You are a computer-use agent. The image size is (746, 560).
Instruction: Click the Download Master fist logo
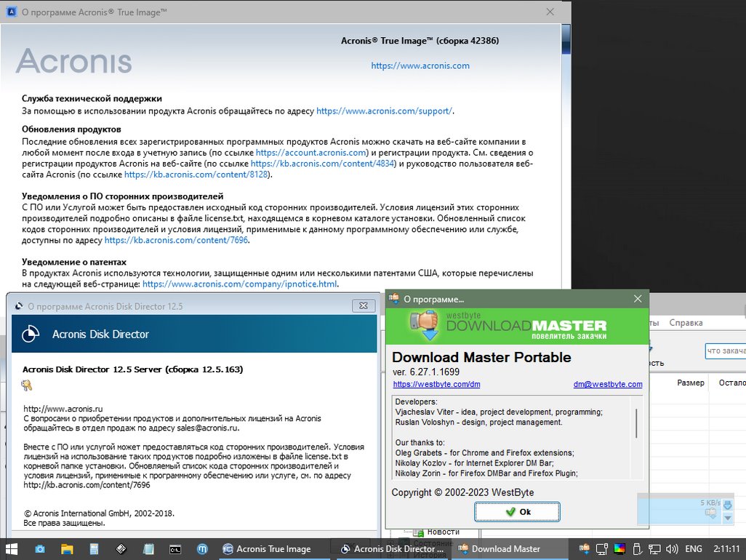[x=423, y=324]
